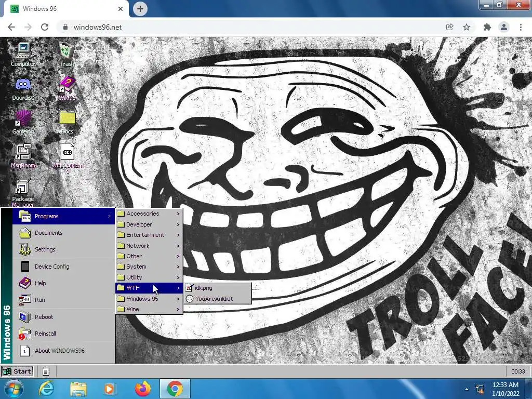Screen dimensions: 532x399
Task: Open Documents from the Start menu
Action: (x=64, y=233)
